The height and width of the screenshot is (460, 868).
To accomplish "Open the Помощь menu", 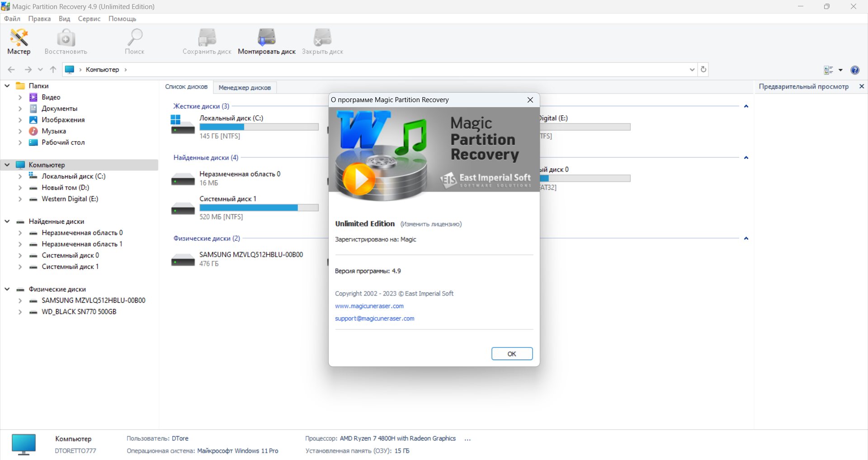I will point(122,19).
